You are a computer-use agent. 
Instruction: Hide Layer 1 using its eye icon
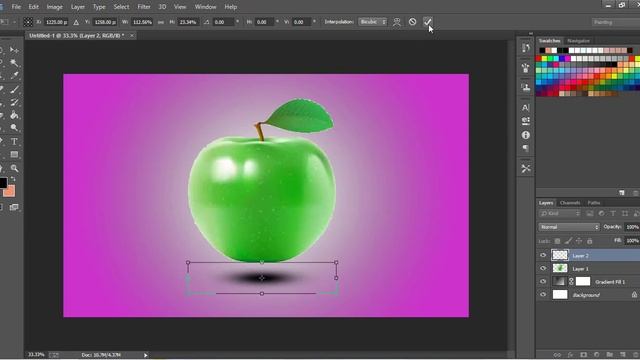click(x=543, y=269)
